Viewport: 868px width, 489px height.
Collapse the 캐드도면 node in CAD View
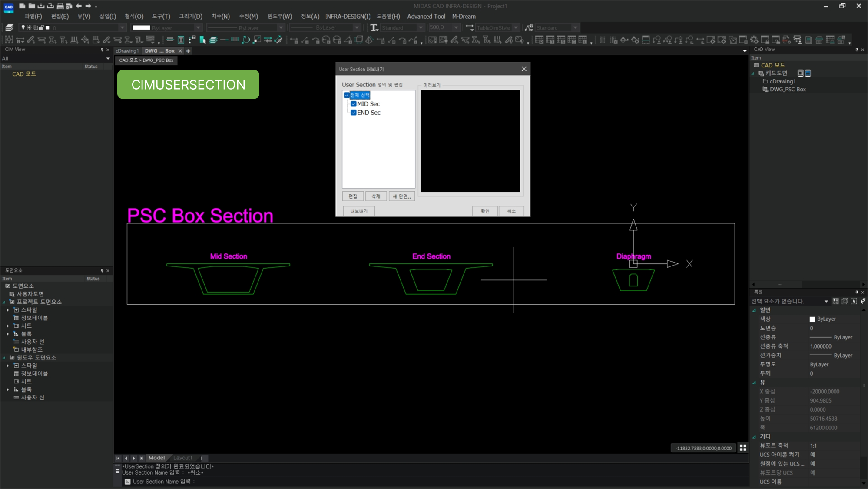753,73
